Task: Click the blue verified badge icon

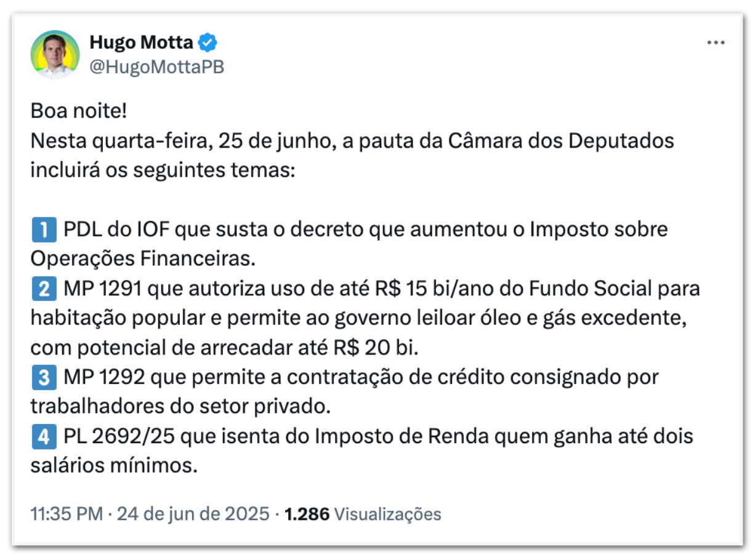Action: (x=208, y=43)
